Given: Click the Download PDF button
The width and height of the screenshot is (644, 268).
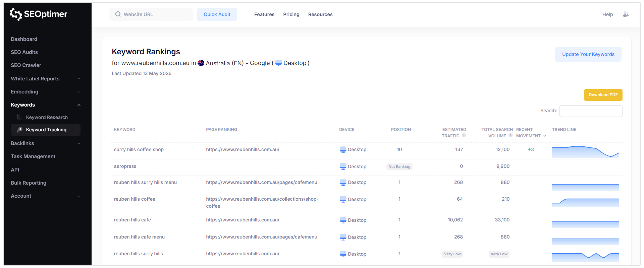Looking at the screenshot, I should [x=603, y=95].
